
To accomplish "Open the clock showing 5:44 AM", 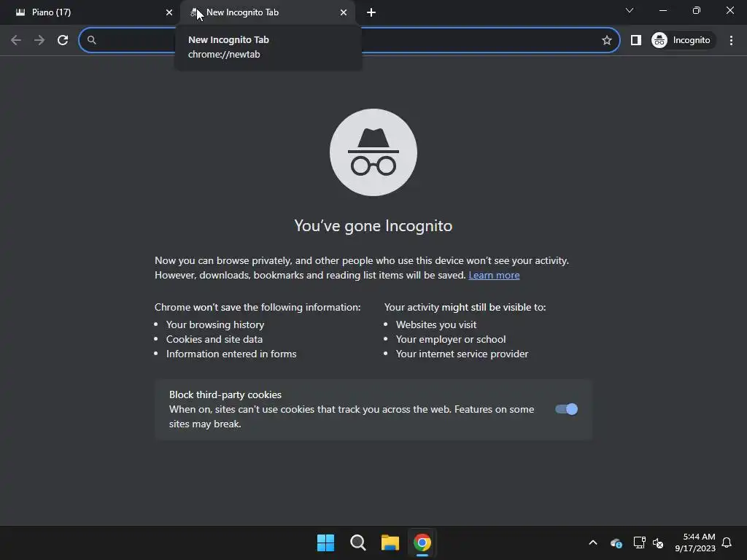I will pyautogui.click(x=695, y=542).
